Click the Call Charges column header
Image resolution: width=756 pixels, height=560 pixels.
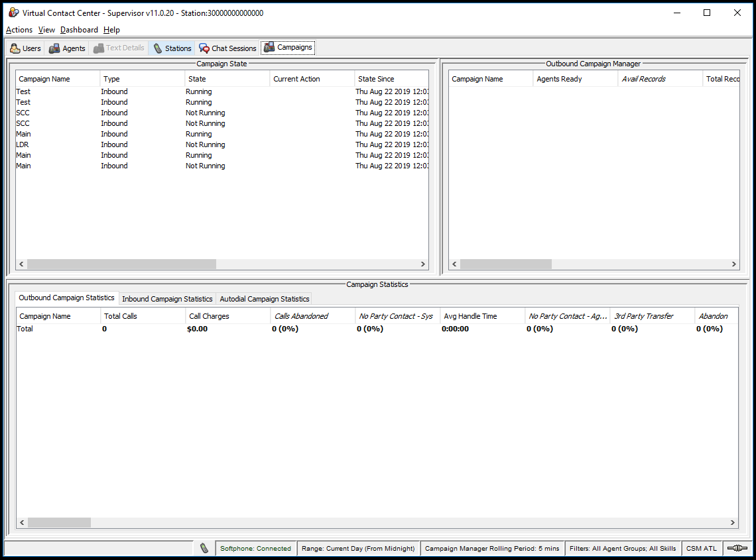228,316
